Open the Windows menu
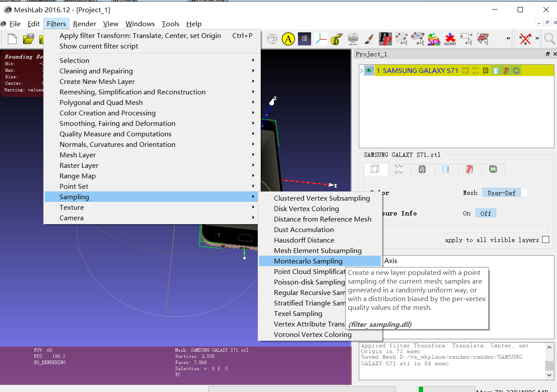 (140, 24)
